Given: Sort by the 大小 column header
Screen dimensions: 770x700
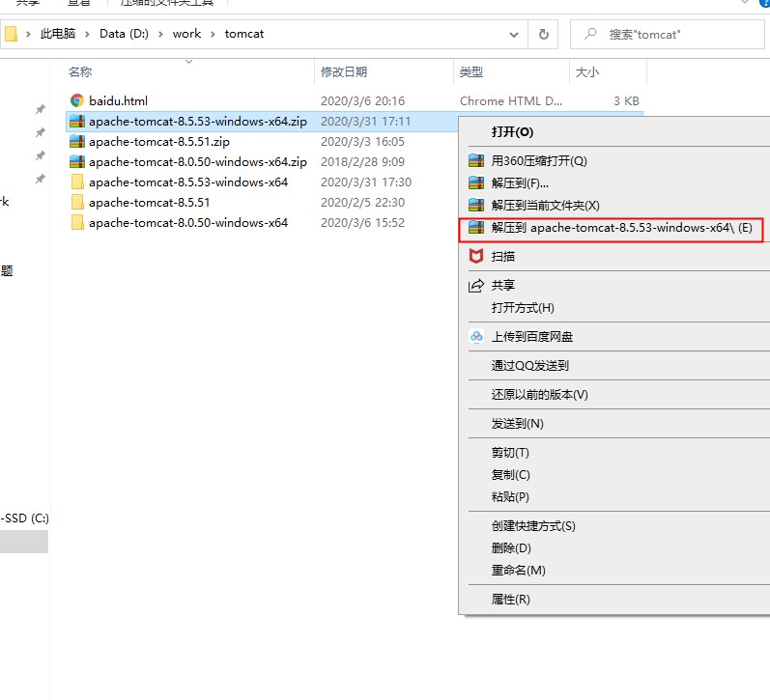Looking at the screenshot, I should pos(586,71).
